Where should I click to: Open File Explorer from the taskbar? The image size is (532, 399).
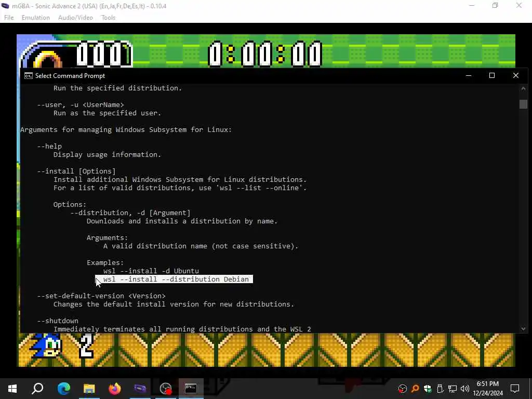(89, 389)
